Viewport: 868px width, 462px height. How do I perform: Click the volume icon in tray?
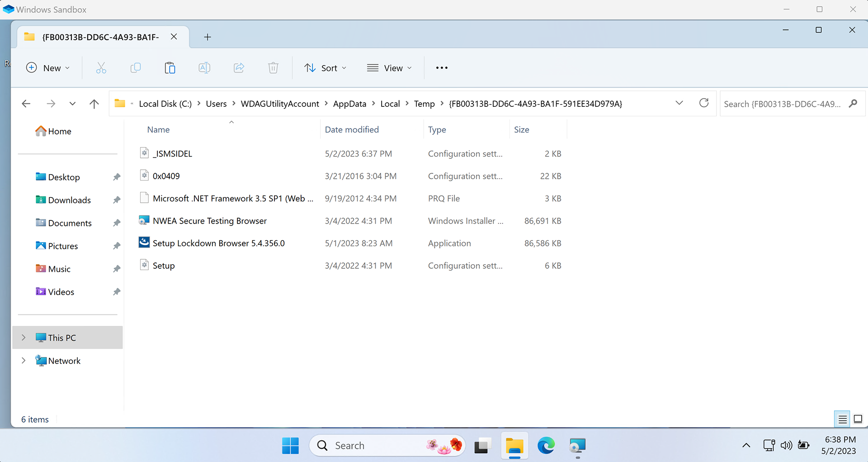tap(786, 445)
